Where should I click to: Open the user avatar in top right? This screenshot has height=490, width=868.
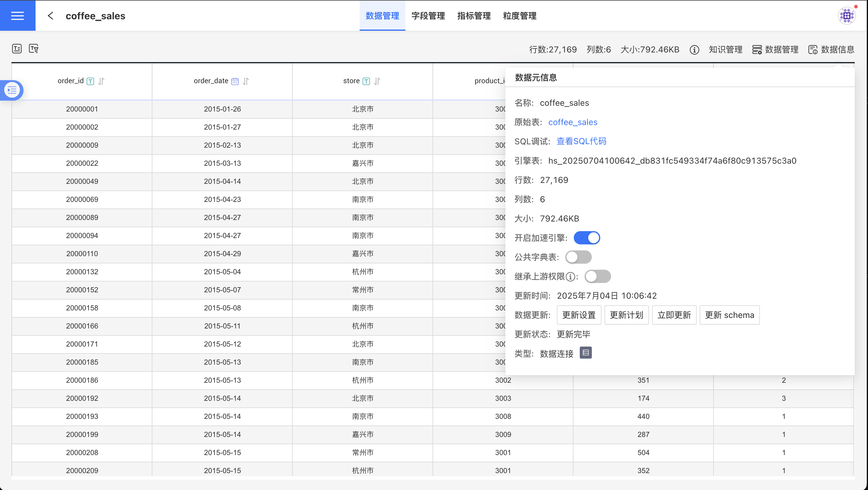click(x=846, y=15)
